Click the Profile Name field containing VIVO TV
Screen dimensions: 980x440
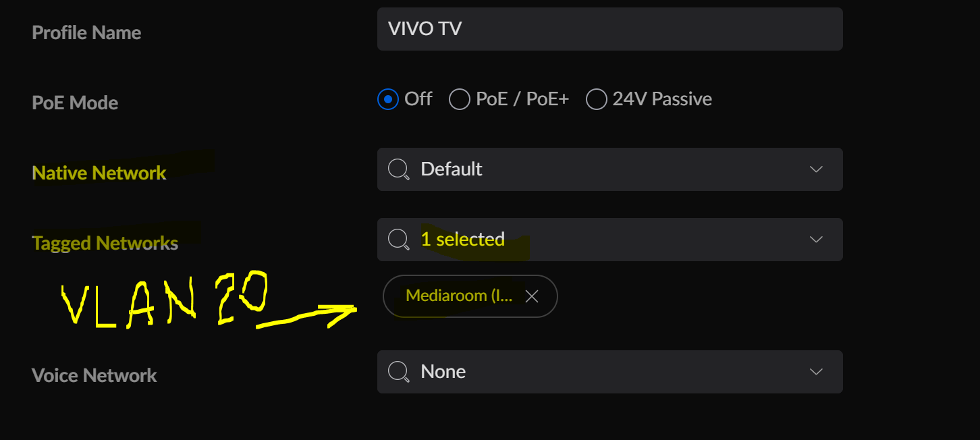(609, 29)
